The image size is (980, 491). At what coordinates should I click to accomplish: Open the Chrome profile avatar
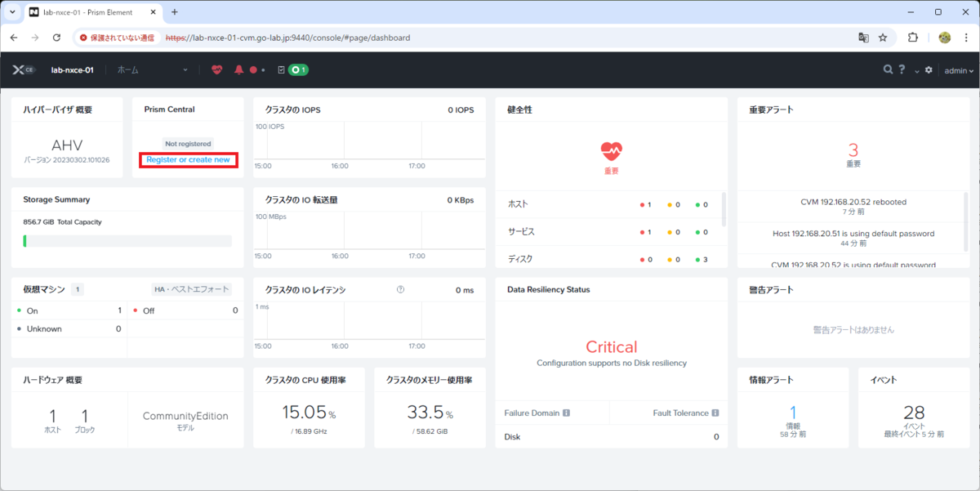[945, 38]
